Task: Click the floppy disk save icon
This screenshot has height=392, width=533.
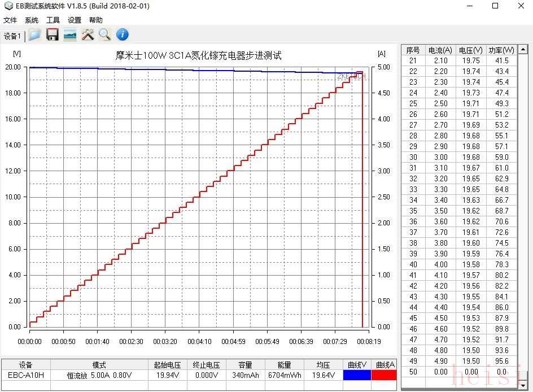Action: coord(53,35)
